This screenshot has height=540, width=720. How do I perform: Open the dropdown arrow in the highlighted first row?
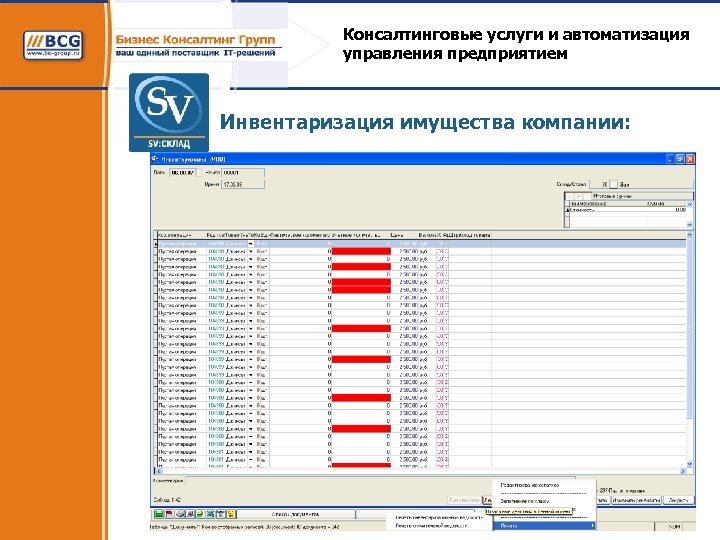[251, 244]
